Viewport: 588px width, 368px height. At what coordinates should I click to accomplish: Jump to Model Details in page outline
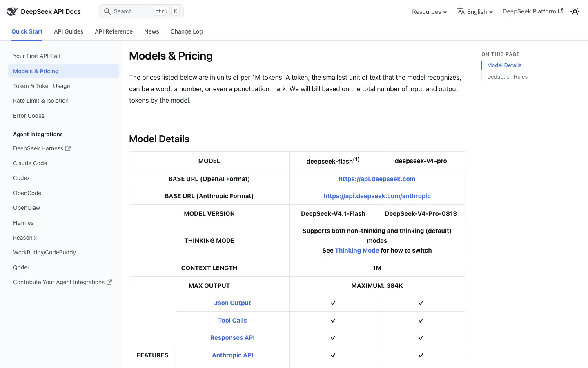click(x=504, y=65)
